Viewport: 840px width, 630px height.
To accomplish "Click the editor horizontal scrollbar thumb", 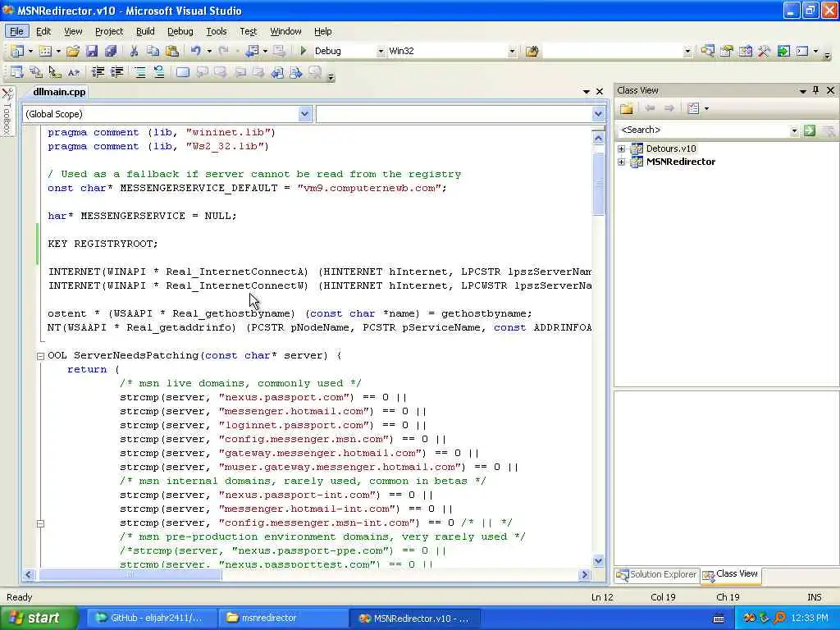I will tap(130, 575).
